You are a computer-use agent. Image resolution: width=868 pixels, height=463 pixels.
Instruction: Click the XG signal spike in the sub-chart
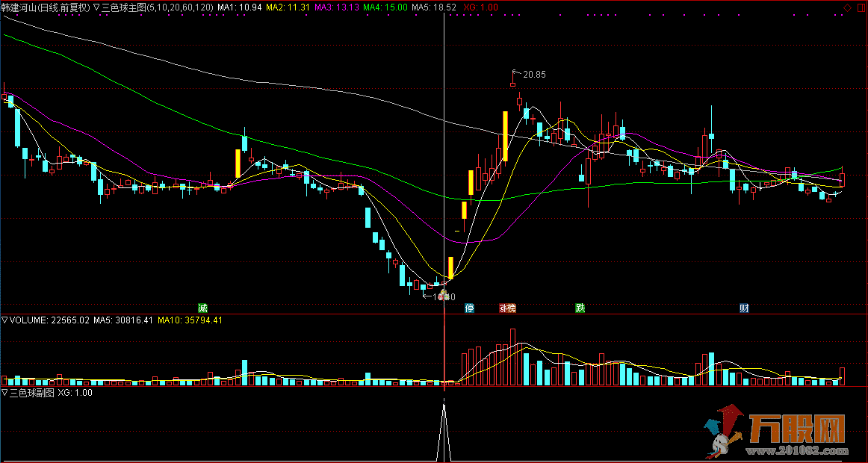click(x=444, y=432)
